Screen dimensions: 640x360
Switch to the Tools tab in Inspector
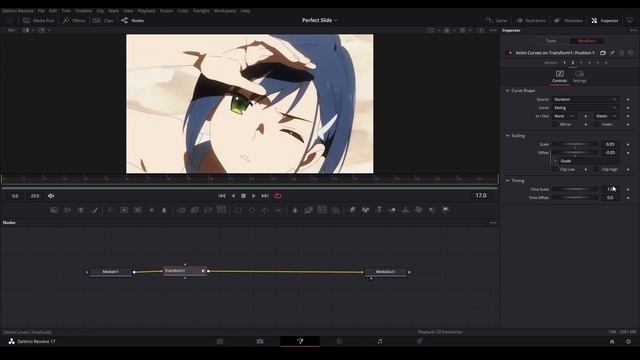click(551, 41)
